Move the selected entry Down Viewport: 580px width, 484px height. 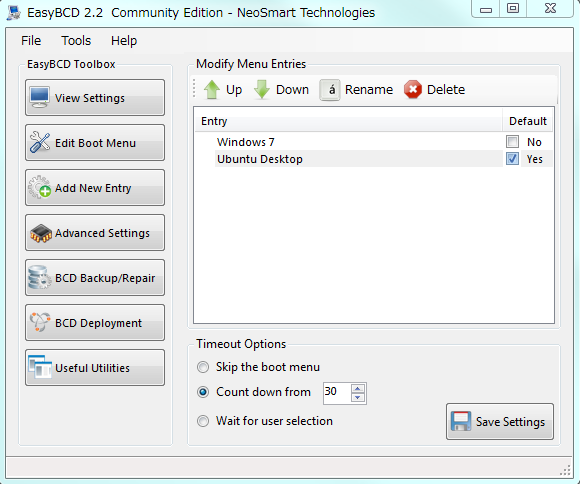click(281, 90)
